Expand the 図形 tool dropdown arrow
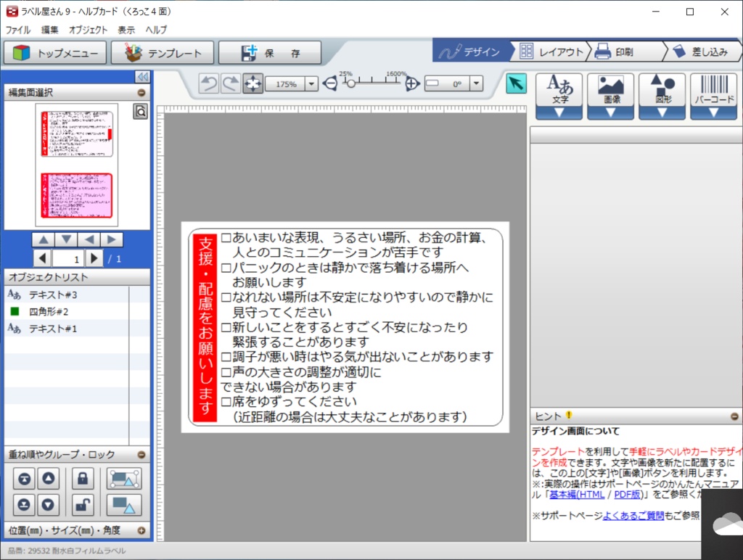 662,112
